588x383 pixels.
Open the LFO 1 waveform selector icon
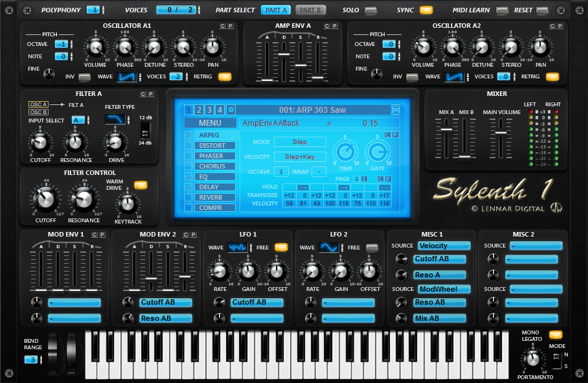pos(236,247)
